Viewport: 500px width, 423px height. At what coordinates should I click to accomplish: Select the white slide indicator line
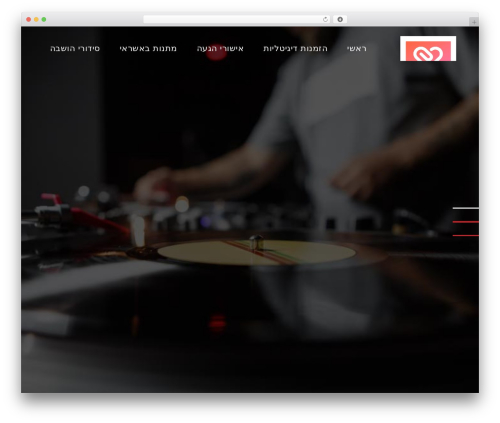pos(466,208)
